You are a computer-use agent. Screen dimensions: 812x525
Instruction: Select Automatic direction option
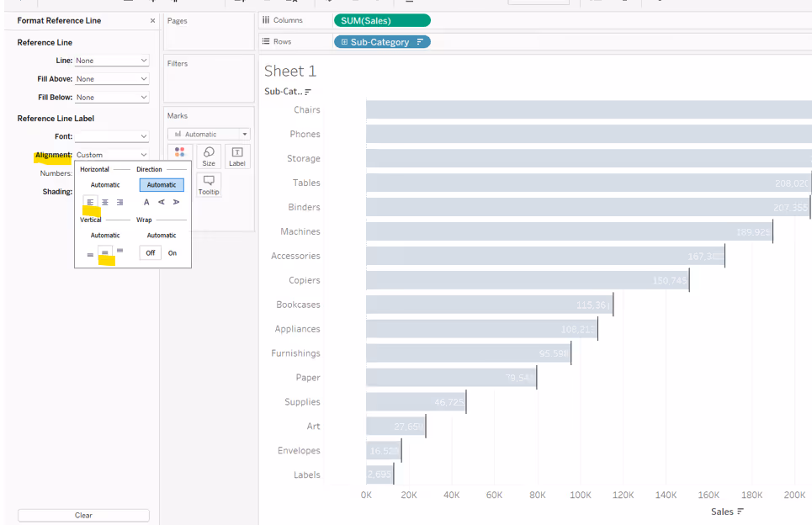(x=162, y=185)
